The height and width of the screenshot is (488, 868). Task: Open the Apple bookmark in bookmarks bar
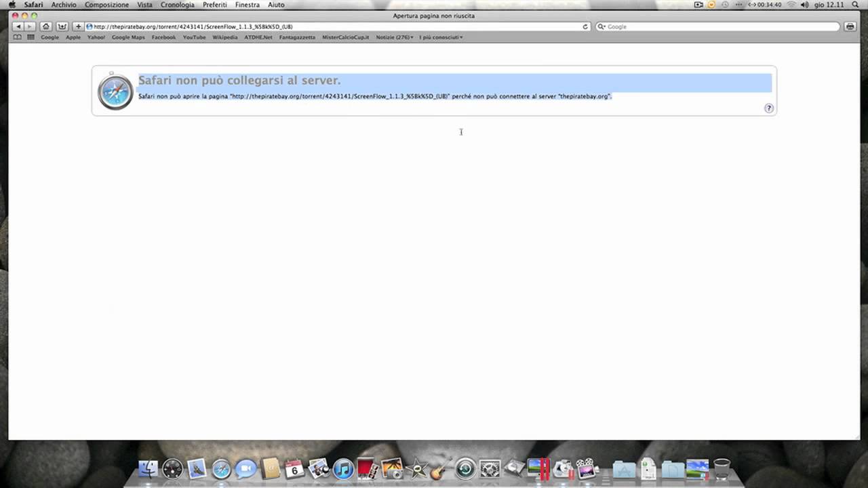(x=73, y=37)
